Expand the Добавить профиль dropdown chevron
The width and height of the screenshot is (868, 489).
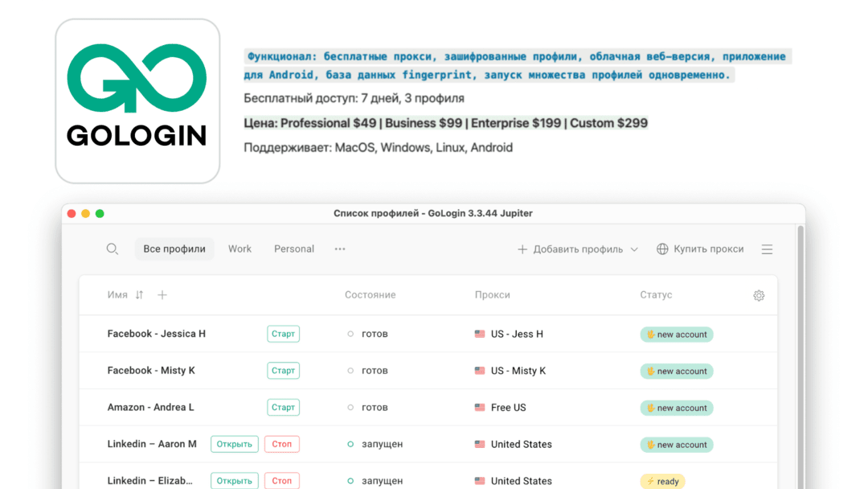636,249
